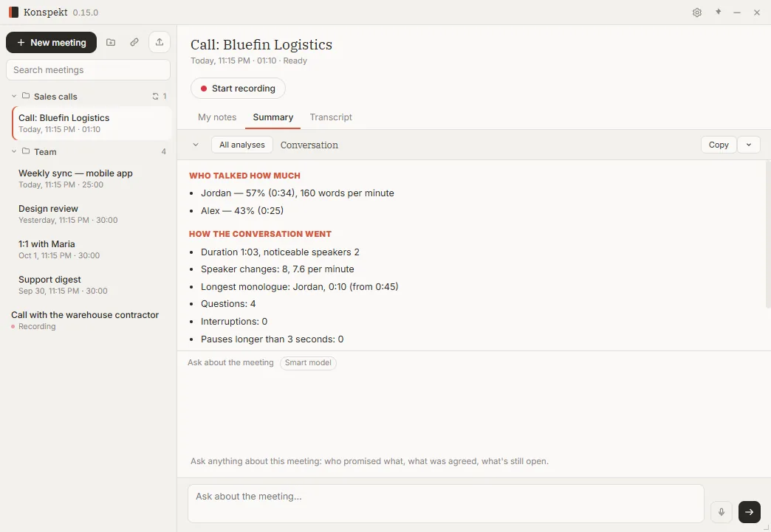The width and height of the screenshot is (771, 532).
Task: Select the 1:1 with Maria meeting
Action: click(92, 249)
